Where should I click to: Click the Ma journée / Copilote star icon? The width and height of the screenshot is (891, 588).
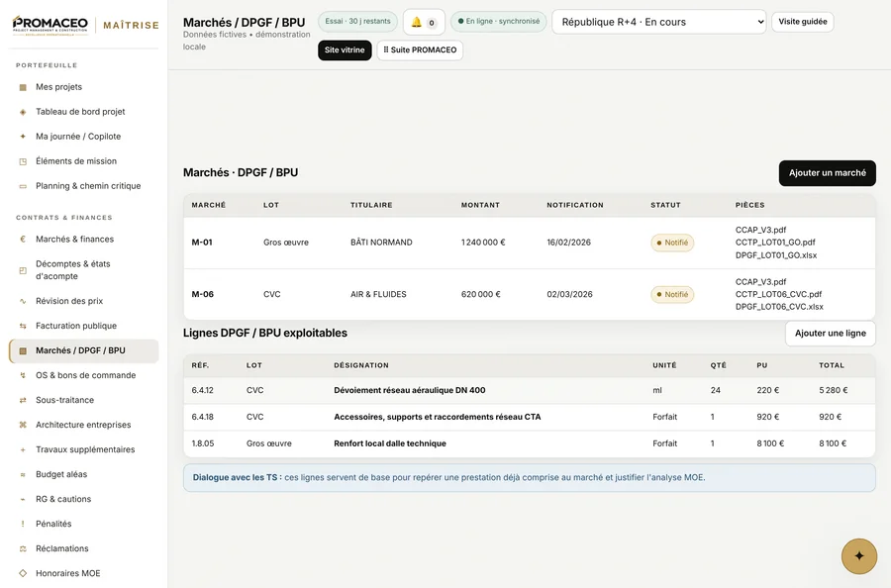[x=23, y=137]
